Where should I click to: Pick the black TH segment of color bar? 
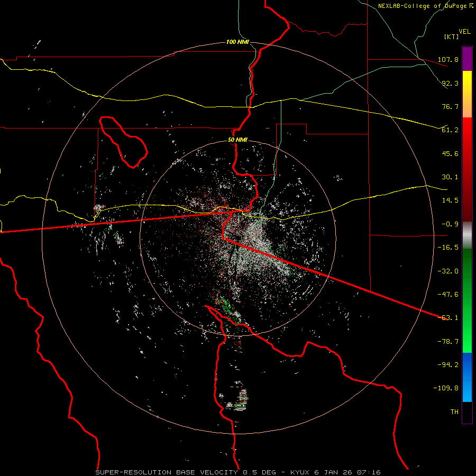click(x=467, y=413)
